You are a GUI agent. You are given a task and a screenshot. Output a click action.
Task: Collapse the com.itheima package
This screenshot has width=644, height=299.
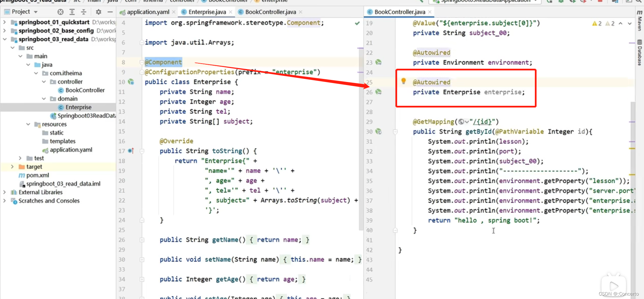tap(36, 73)
